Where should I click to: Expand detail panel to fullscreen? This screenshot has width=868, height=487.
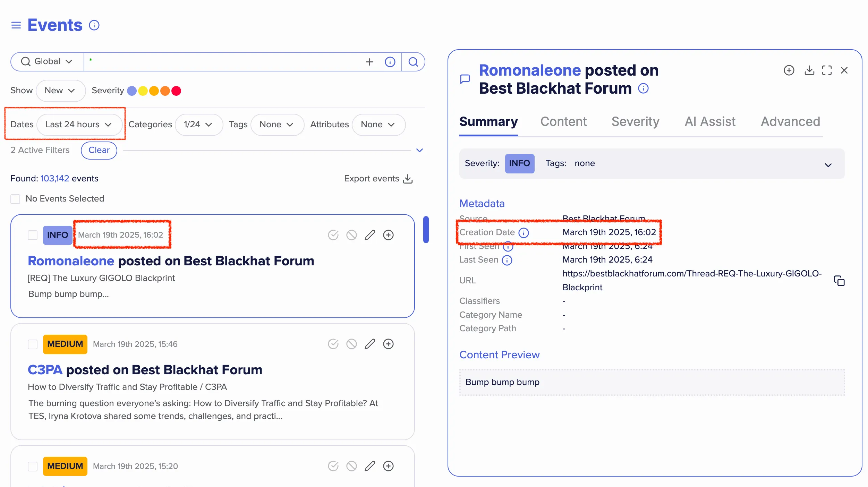(827, 70)
